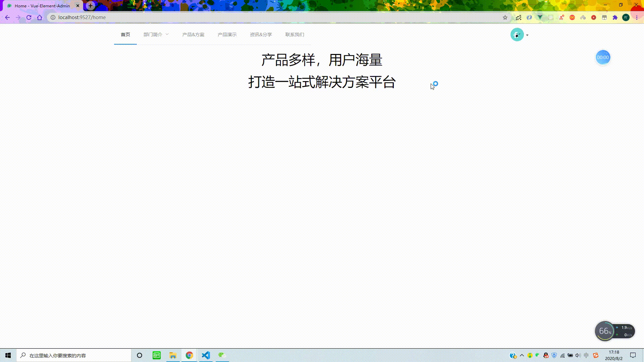Screen dimensions: 644x362
Task: Open the avatar dropdown caret
Action: tap(527, 35)
